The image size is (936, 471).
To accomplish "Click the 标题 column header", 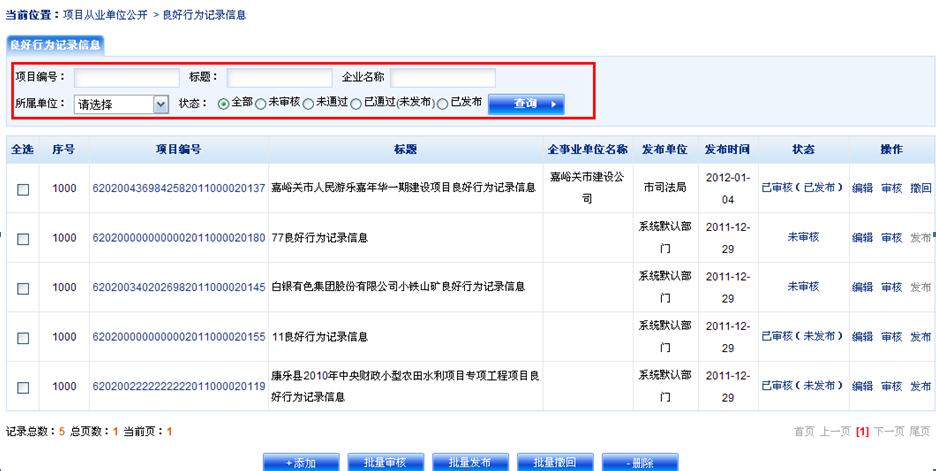I will pyautogui.click(x=405, y=149).
